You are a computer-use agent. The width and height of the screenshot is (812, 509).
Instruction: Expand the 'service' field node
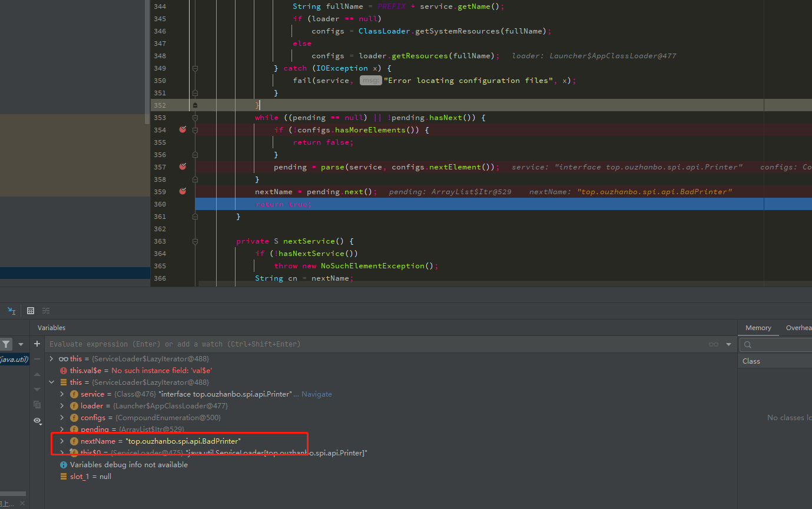click(62, 394)
